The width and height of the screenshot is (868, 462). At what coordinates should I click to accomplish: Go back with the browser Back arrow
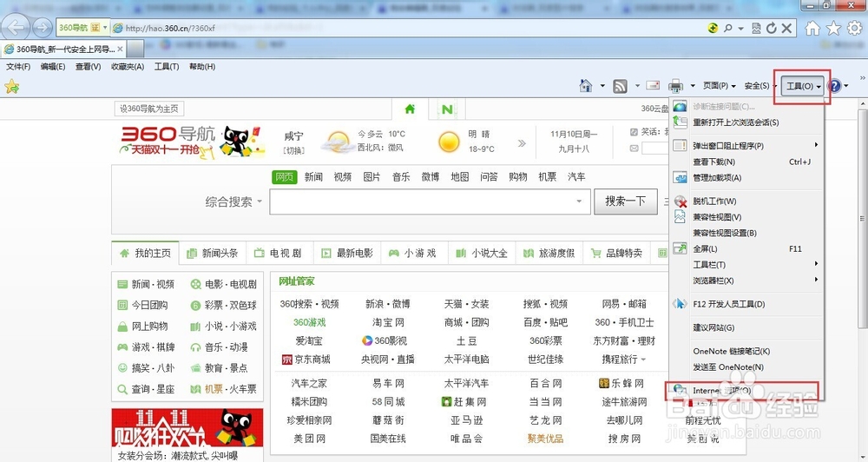click(x=16, y=27)
